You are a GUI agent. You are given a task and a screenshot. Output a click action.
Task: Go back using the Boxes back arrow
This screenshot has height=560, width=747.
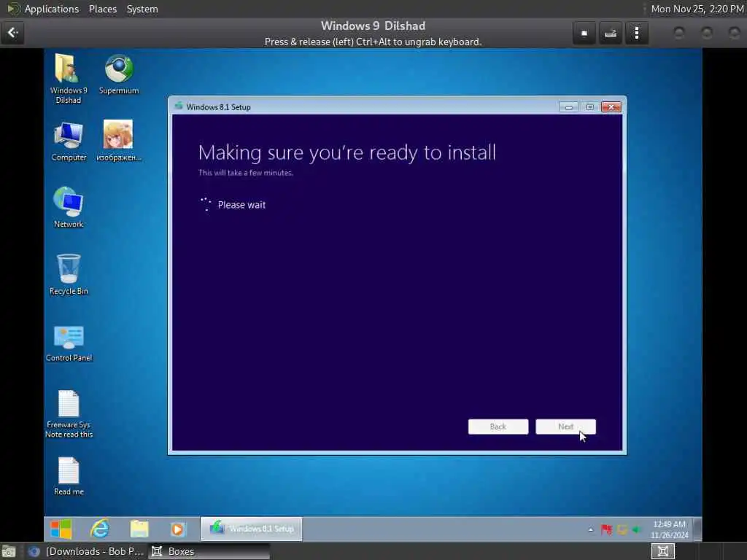[x=13, y=33]
